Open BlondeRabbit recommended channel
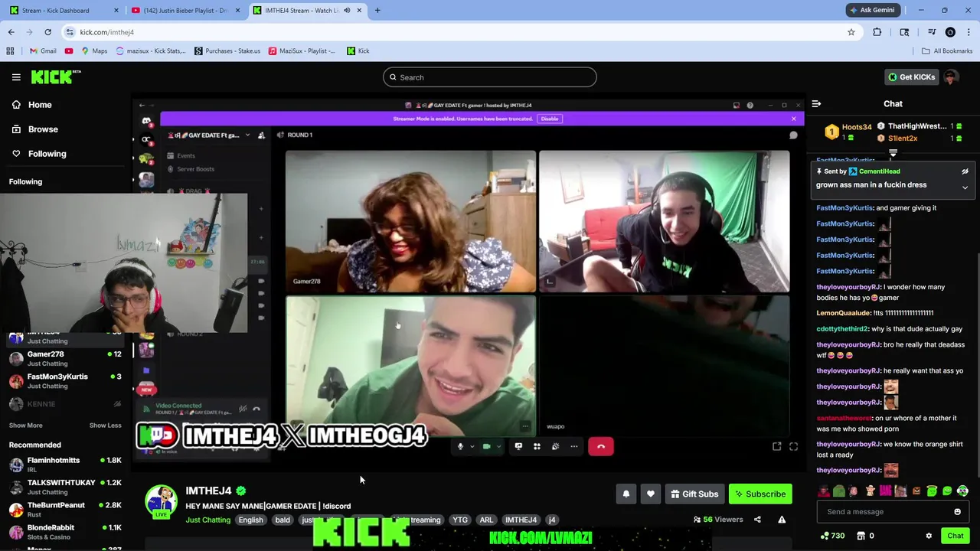 (x=65, y=531)
